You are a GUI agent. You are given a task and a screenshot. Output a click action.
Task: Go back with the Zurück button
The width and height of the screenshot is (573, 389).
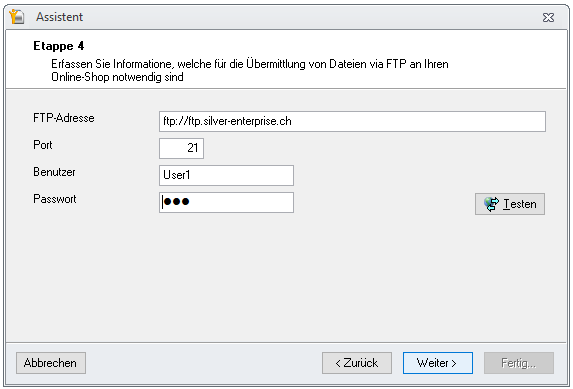[x=357, y=363]
